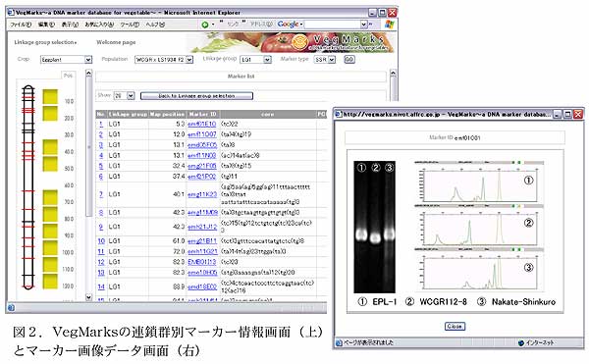Click the linkage map panel scroll-up arrow

88,73
